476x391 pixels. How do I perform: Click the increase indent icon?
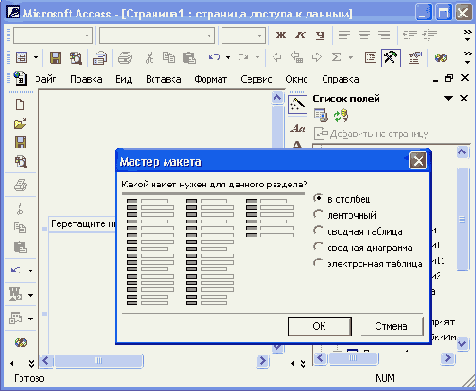(429, 35)
